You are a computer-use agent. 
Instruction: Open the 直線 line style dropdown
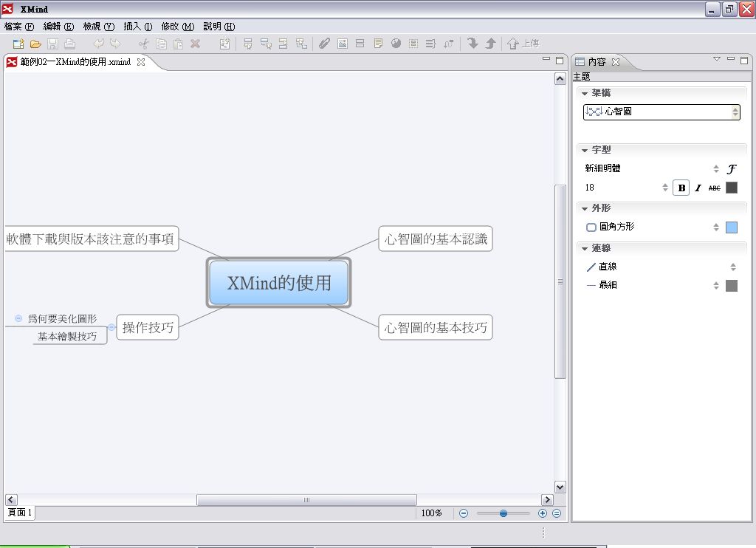click(x=661, y=267)
